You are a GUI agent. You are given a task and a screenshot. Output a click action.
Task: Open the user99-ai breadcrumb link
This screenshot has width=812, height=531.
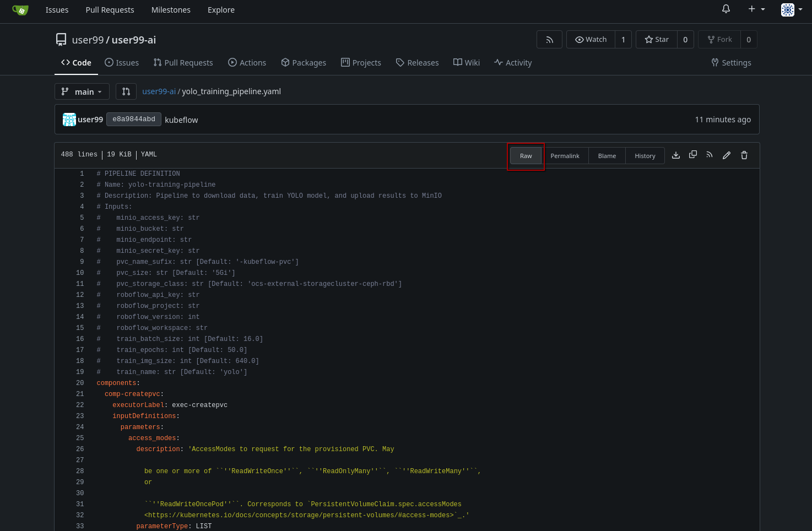[x=159, y=91]
